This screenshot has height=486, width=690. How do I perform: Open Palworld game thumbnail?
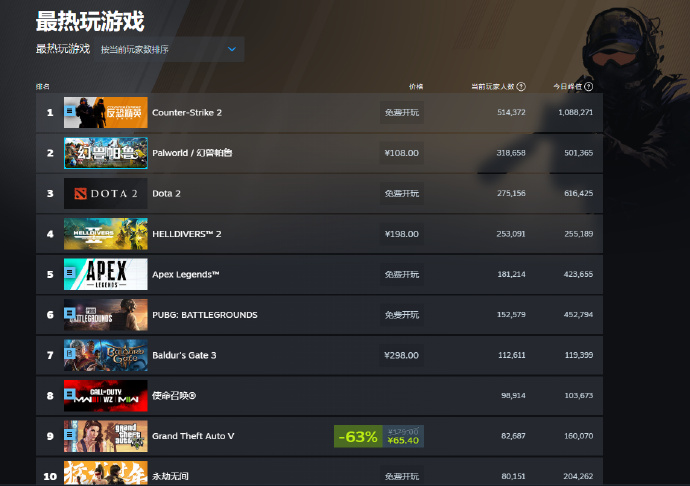coord(106,153)
